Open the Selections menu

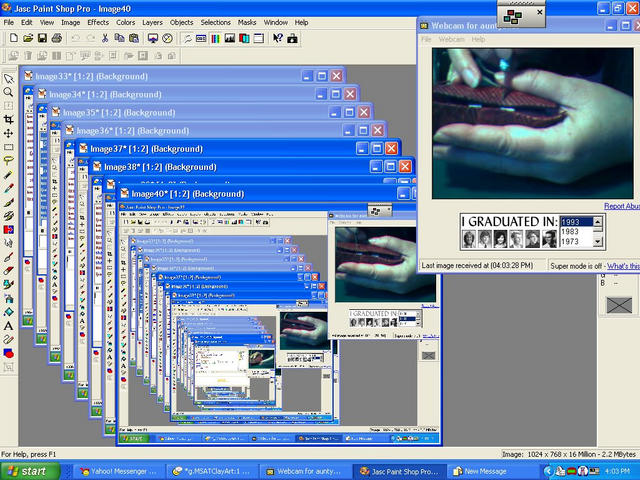pos(216,22)
